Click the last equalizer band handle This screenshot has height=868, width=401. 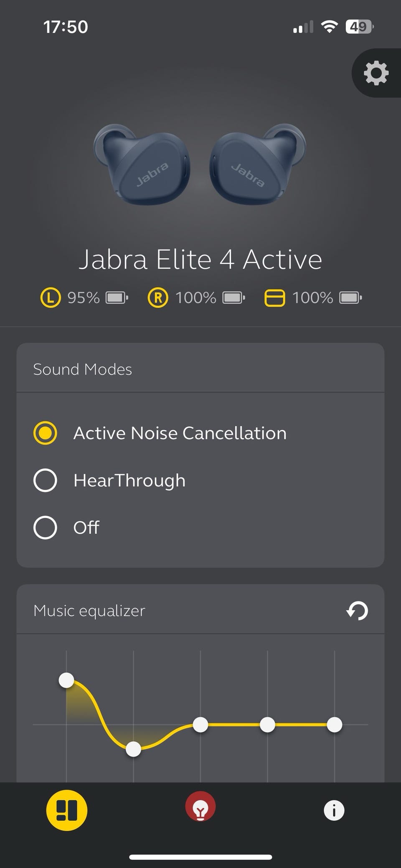click(334, 725)
